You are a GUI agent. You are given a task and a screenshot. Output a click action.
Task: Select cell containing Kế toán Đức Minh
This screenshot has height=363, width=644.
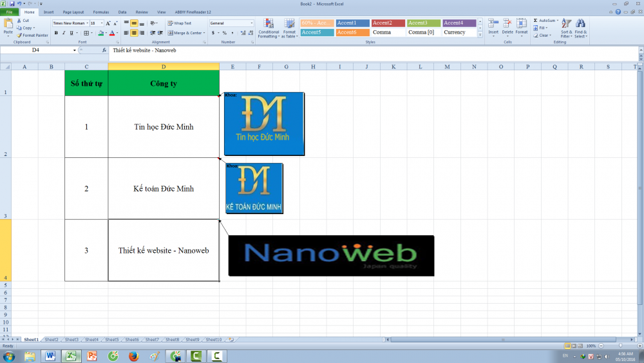164,188
